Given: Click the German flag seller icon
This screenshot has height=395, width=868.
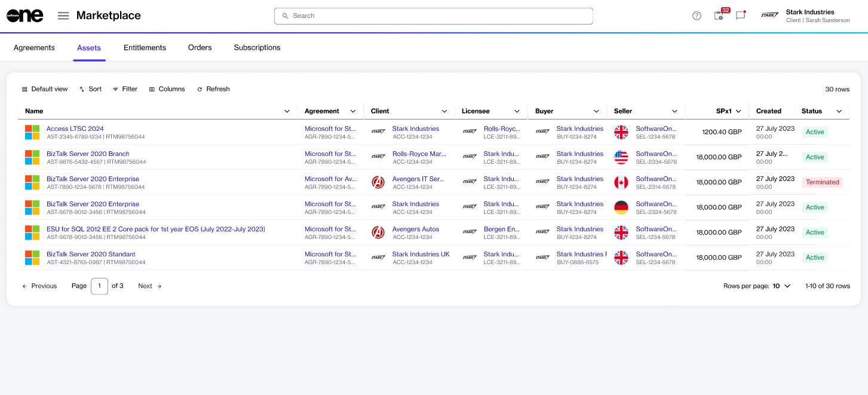Looking at the screenshot, I should click(x=621, y=207).
